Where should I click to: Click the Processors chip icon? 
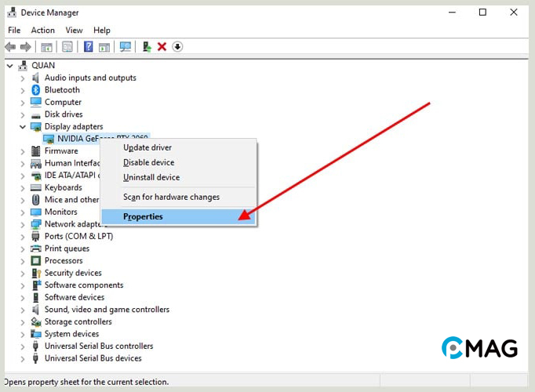click(36, 261)
